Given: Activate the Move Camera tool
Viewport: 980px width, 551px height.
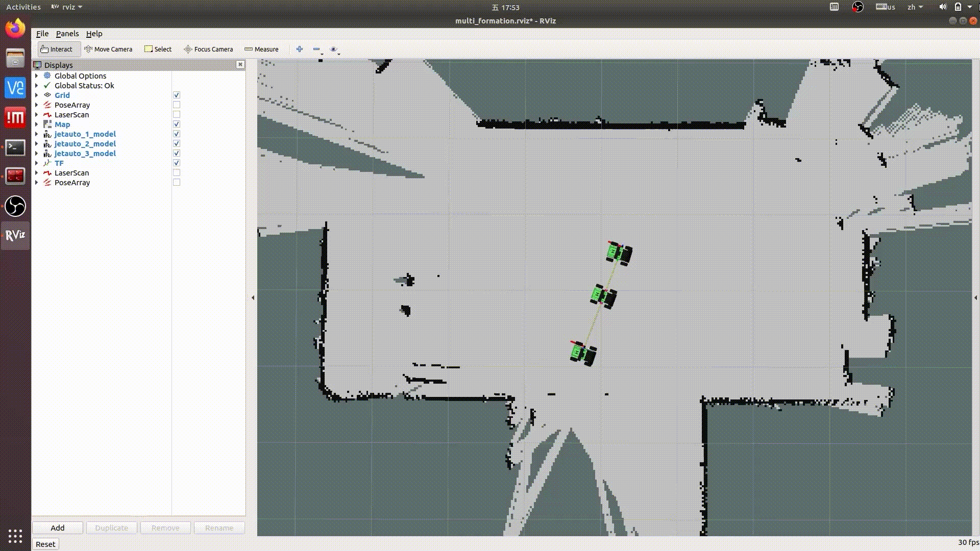Looking at the screenshot, I should click(x=108, y=49).
